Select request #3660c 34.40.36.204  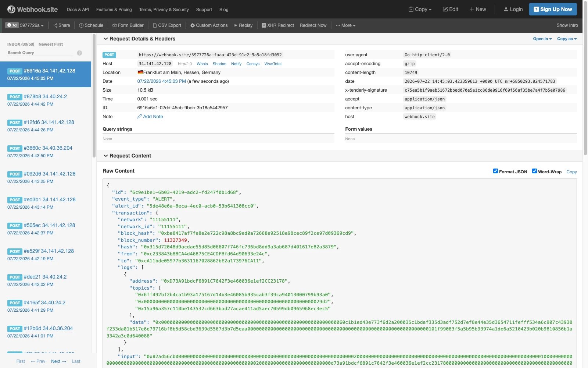point(46,152)
